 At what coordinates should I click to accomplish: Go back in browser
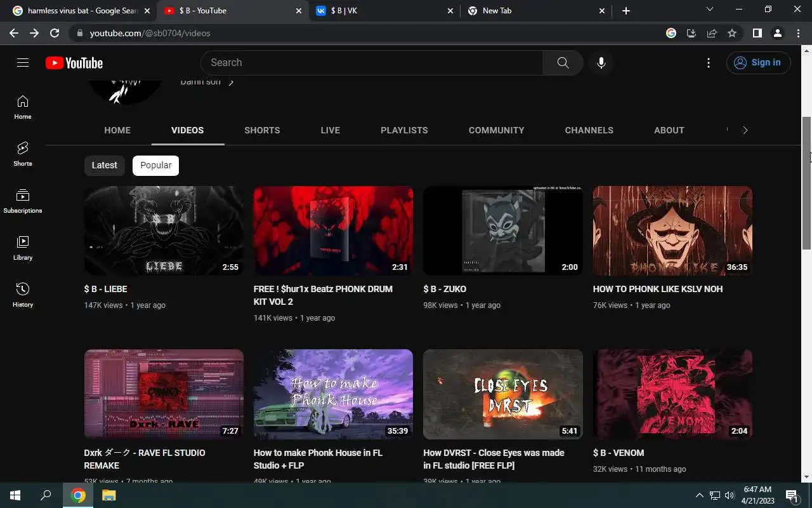[14, 33]
